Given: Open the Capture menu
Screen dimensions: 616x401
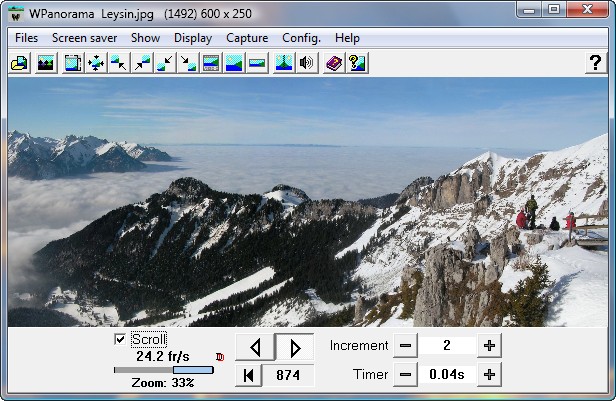Looking at the screenshot, I should tap(247, 38).
